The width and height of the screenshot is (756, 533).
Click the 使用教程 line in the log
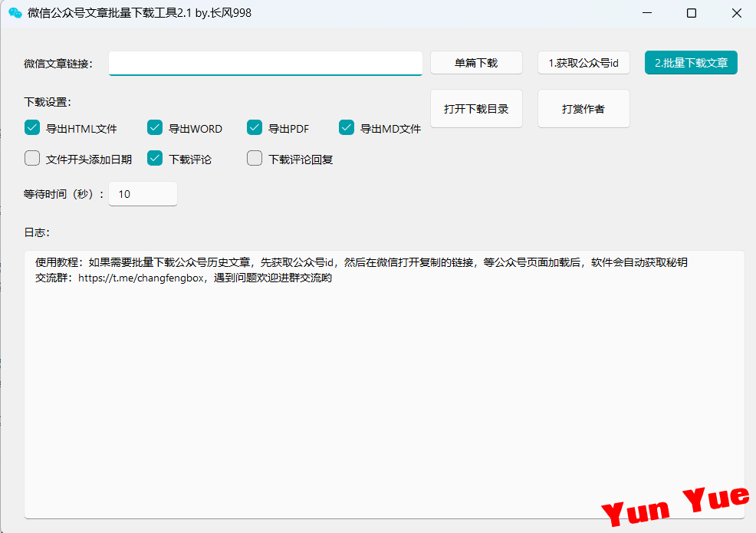pyautogui.click(x=361, y=262)
